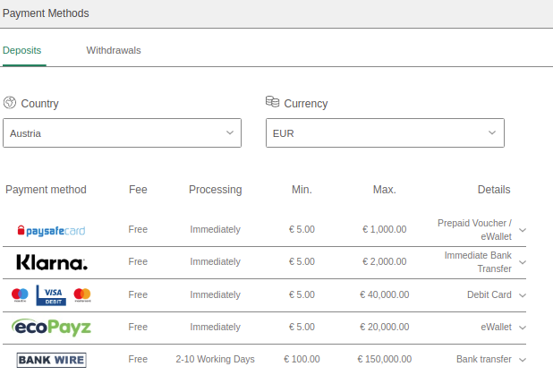Click the globe icon beside Country
This screenshot has width=553, height=392.
(10, 103)
